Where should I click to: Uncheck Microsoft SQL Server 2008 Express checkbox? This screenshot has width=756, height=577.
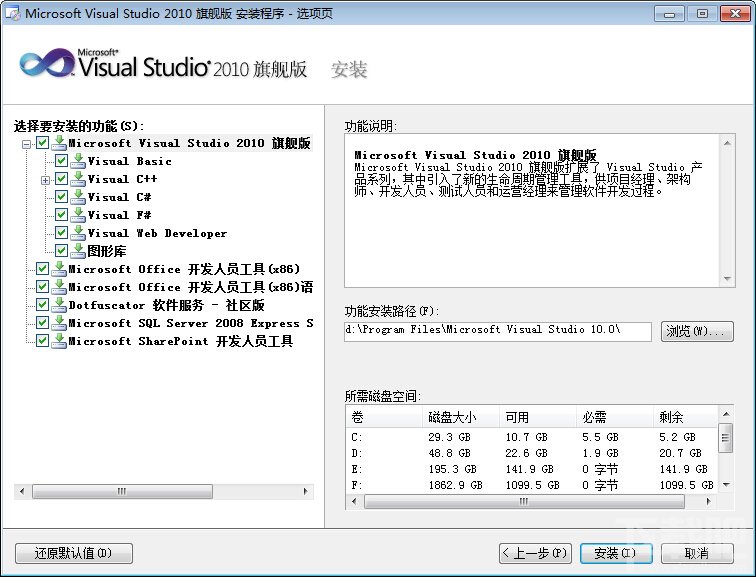point(42,322)
